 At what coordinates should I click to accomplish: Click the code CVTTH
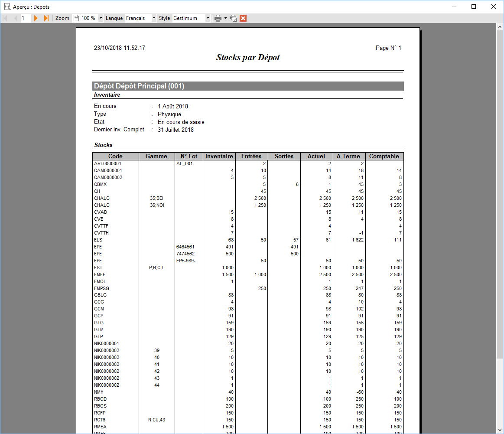click(101, 233)
